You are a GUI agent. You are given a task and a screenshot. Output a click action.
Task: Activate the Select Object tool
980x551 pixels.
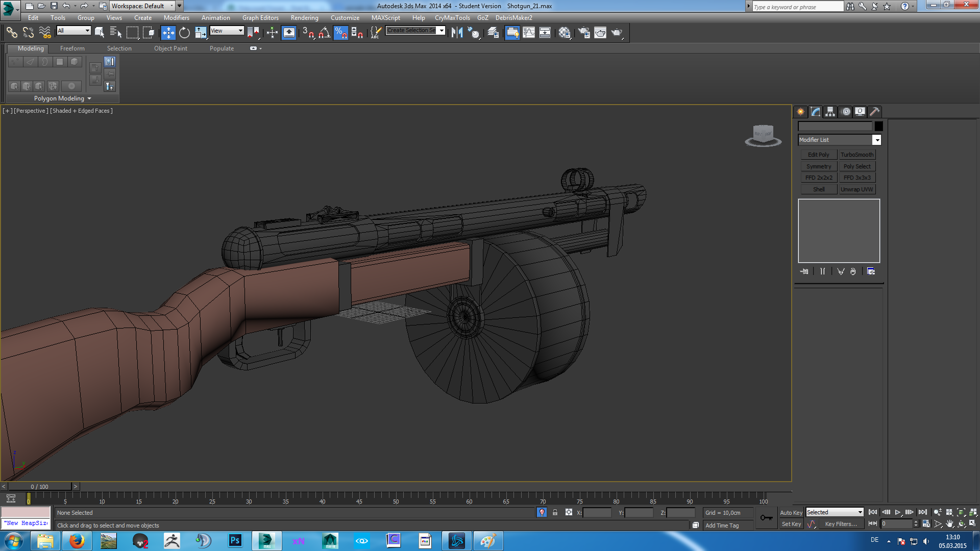[100, 33]
